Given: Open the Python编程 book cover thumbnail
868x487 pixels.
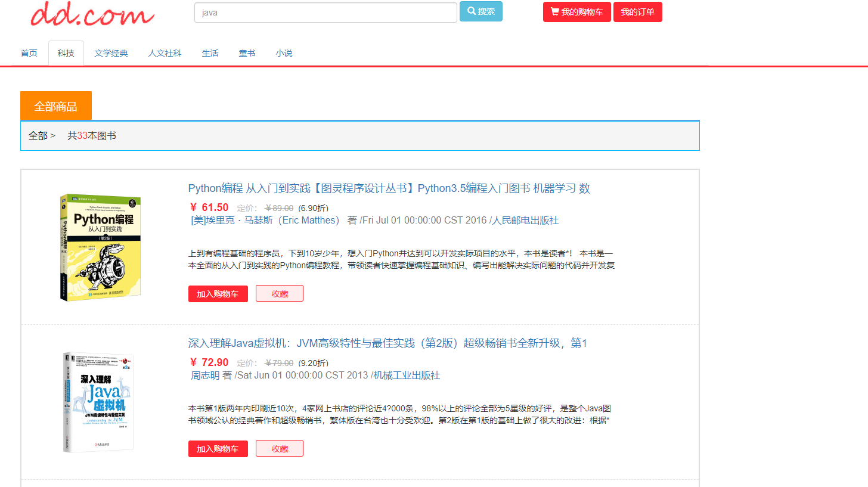Looking at the screenshot, I should click(101, 247).
